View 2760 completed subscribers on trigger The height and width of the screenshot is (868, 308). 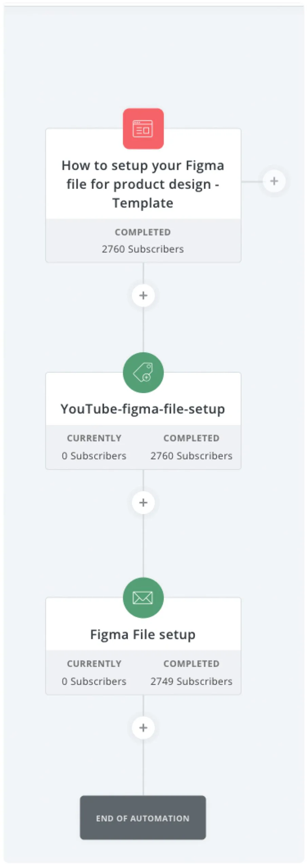(x=143, y=249)
